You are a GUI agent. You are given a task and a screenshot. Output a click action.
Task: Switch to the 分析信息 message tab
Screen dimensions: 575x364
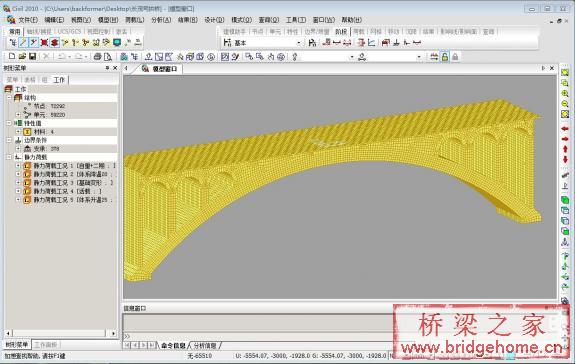point(205,346)
